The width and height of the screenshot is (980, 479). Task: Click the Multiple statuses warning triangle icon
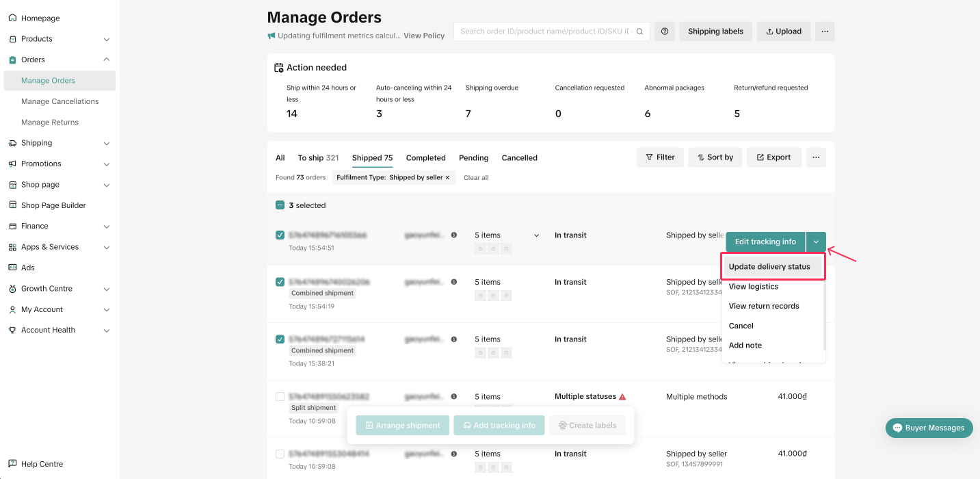[x=622, y=397]
